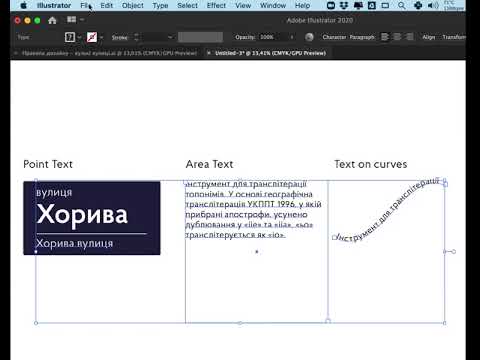Click the Recolor Artwork round icon
480x360 pixels.
[309, 37]
